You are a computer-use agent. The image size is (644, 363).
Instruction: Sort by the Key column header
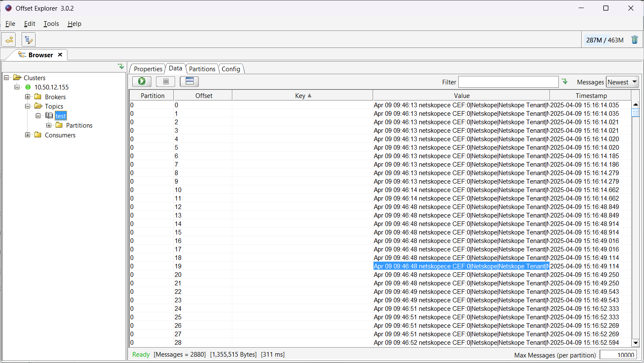coord(303,95)
